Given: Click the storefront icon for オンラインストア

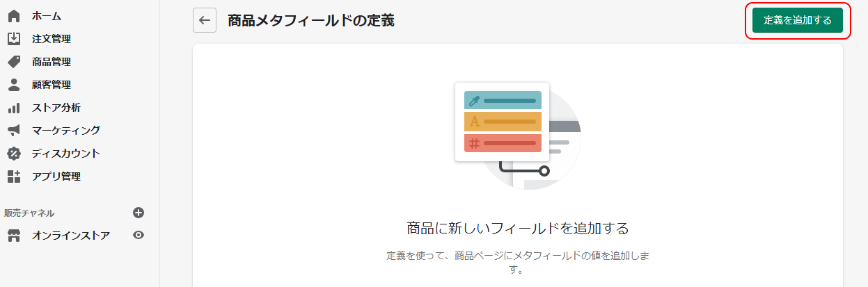Looking at the screenshot, I should (14, 236).
